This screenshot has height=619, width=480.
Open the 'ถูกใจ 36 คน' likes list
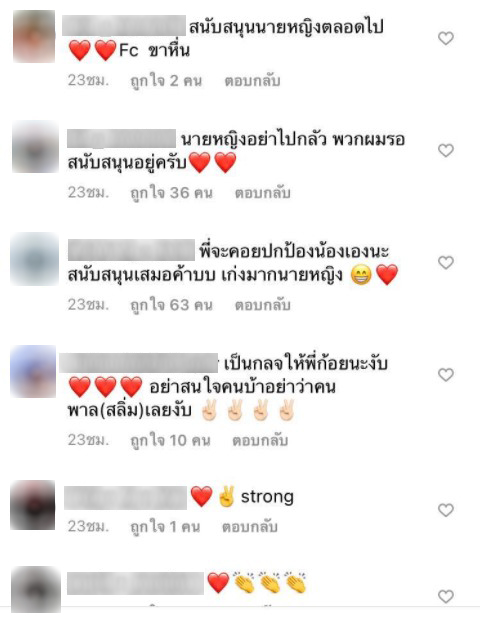click(171, 193)
